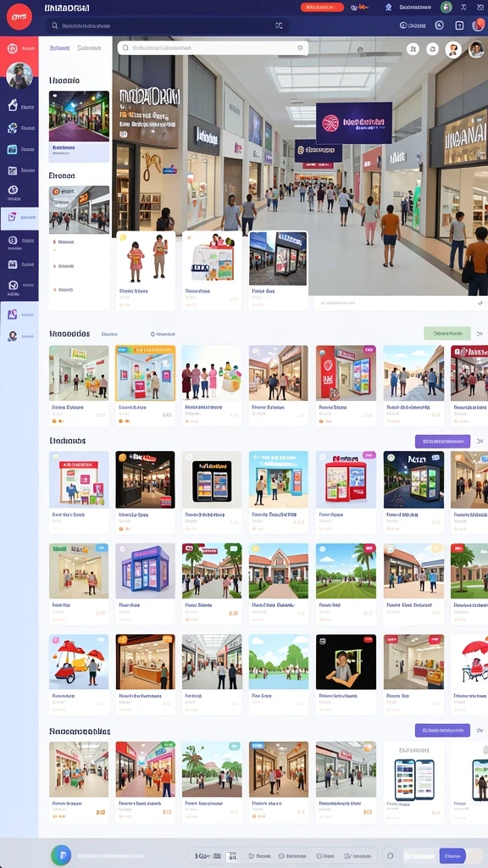Click the blue calendar-like sidebar icon

(12, 149)
